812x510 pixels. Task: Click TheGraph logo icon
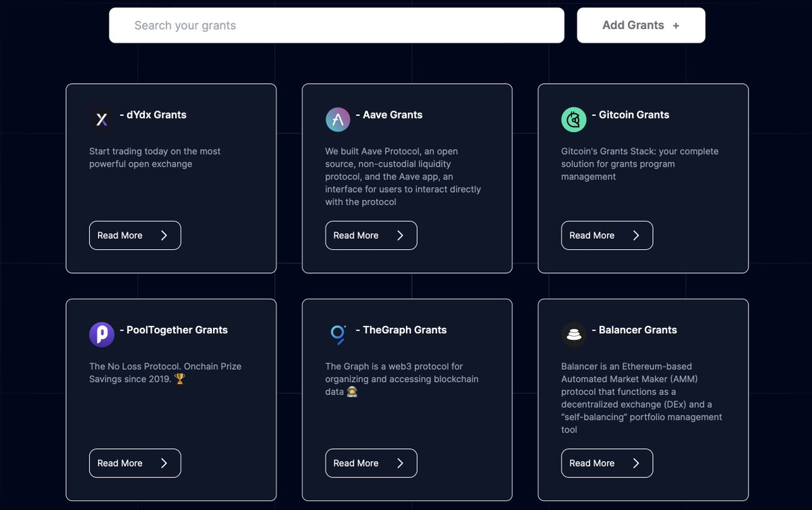pos(338,335)
